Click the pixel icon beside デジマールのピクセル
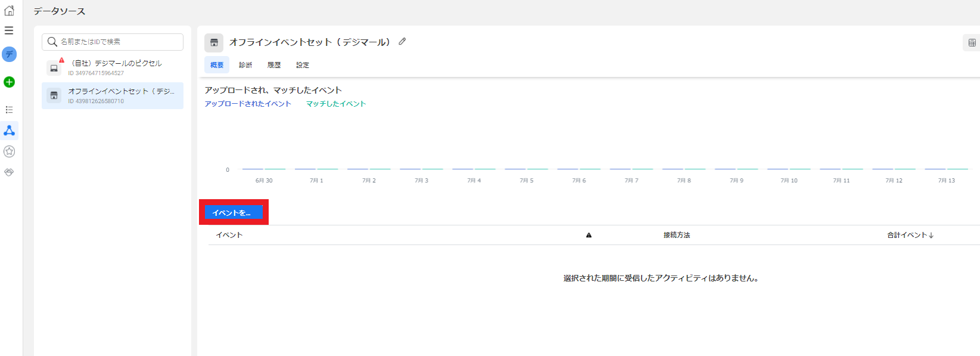This screenshot has height=356, width=980. pos(54,68)
